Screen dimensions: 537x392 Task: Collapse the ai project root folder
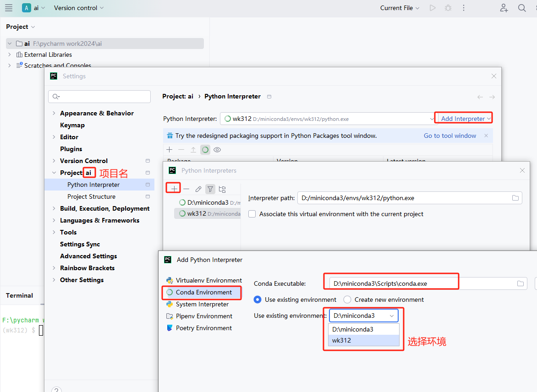10,44
